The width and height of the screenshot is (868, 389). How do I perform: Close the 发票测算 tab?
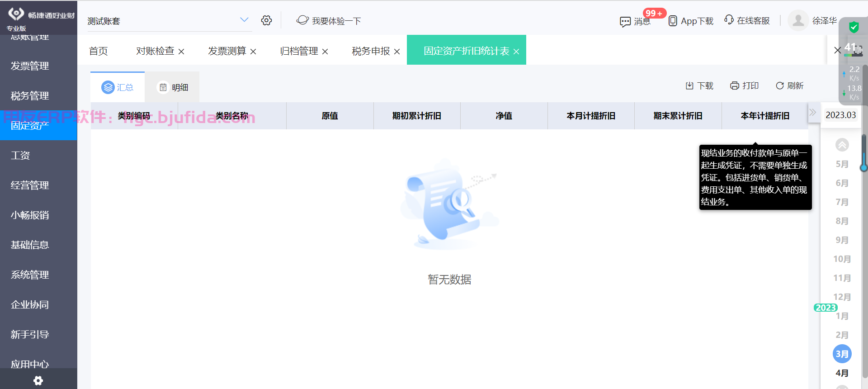pyautogui.click(x=253, y=52)
